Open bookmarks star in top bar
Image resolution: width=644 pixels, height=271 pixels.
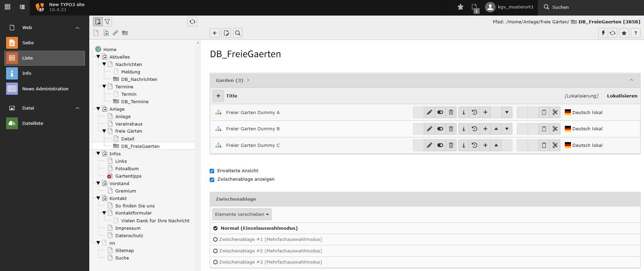coord(460,7)
